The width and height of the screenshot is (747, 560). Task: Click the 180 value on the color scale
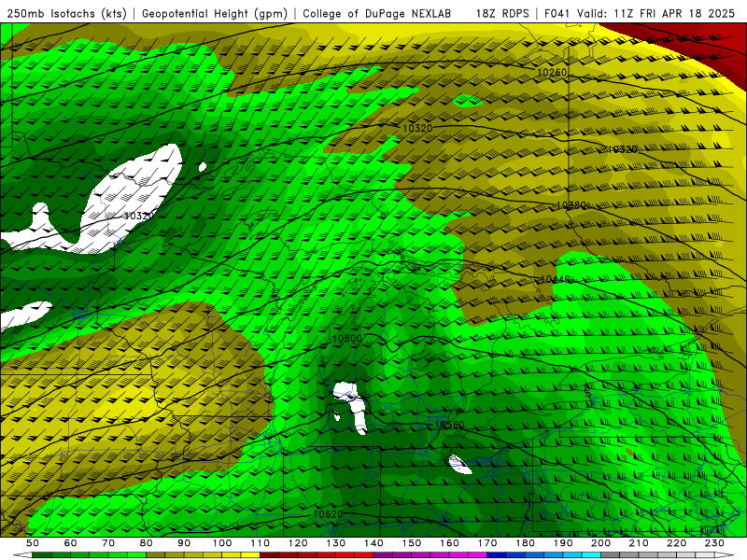click(x=525, y=543)
